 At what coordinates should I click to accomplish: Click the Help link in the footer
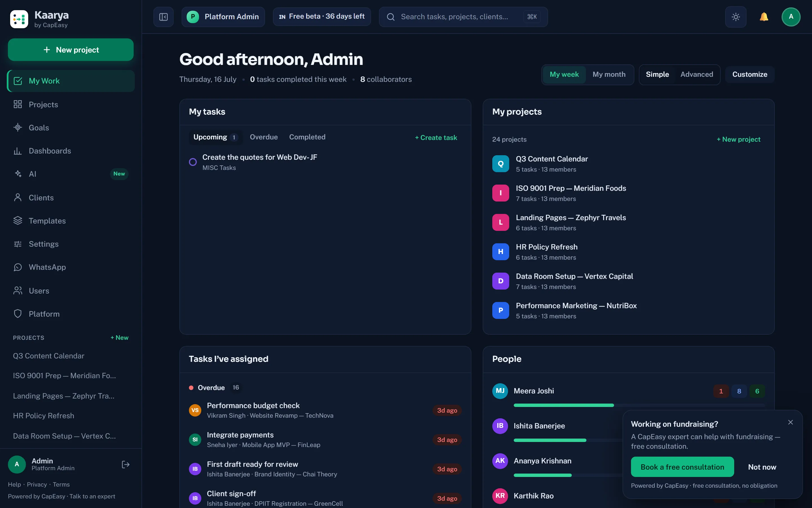(14, 485)
